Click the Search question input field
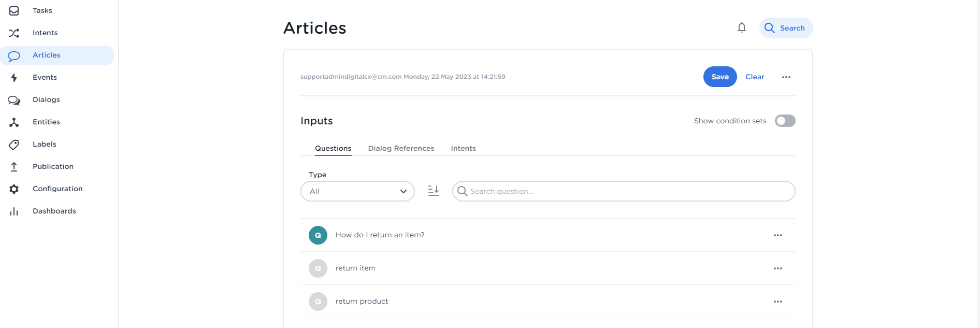Viewport: 980px width, 328px height. pos(627,191)
